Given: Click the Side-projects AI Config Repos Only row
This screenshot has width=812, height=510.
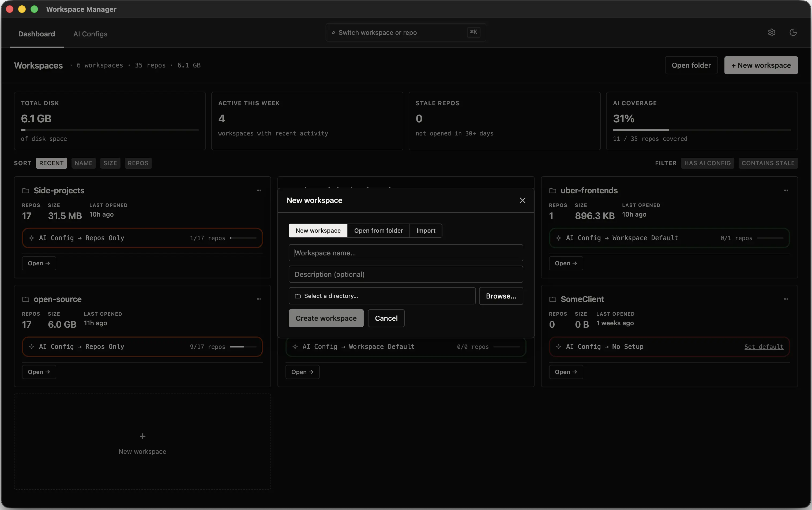Looking at the screenshot, I should click(x=142, y=238).
